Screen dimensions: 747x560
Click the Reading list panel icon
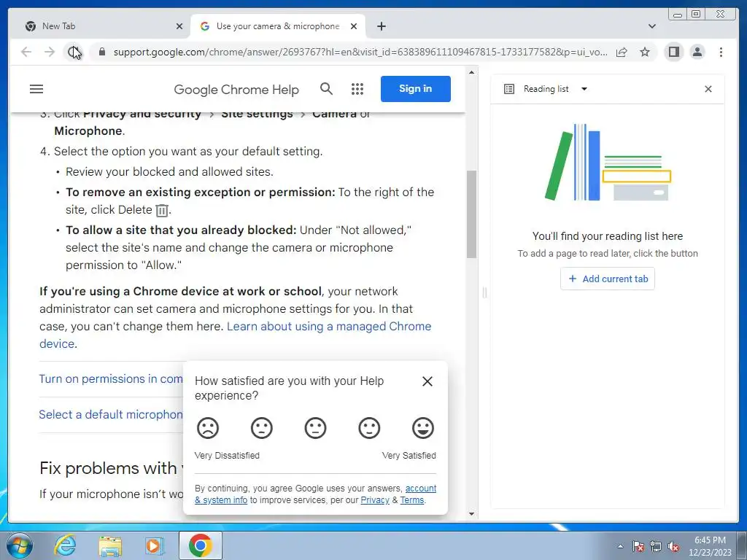508,89
